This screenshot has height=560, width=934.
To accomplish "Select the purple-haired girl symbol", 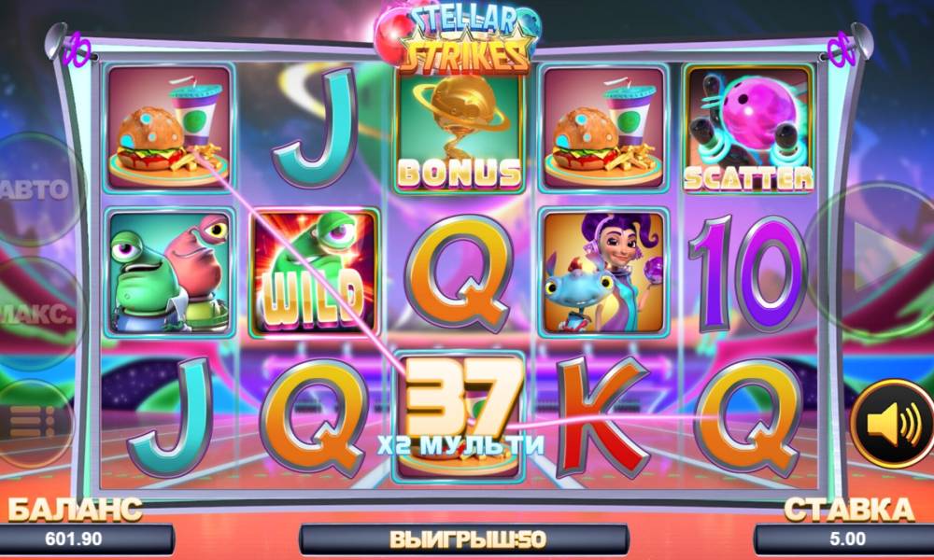I will (x=604, y=273).
